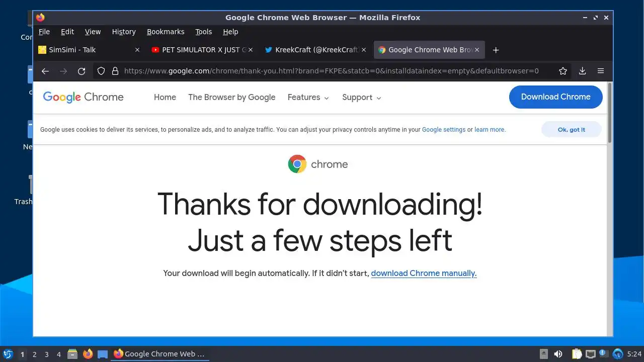The image size is (644, 362).
Task: Close the KreekCraft Twitter tab
Action: (364, 50)
